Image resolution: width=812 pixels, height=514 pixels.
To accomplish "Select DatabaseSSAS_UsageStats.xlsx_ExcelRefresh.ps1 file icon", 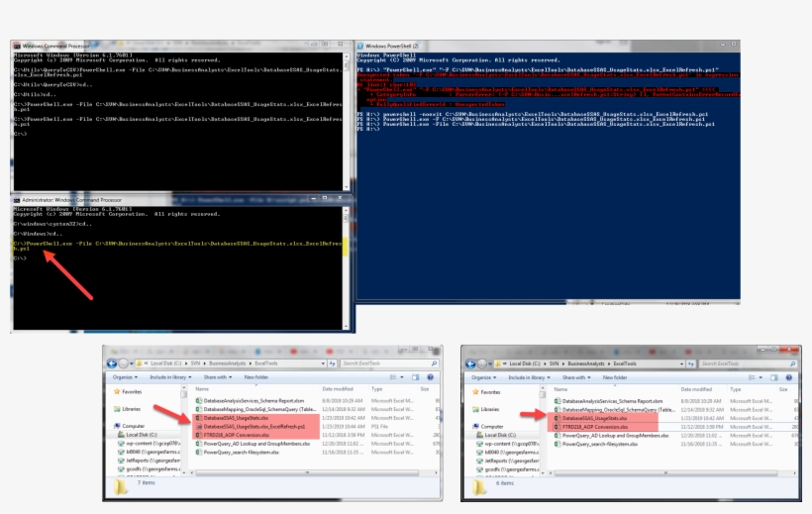I will (199, 427).
